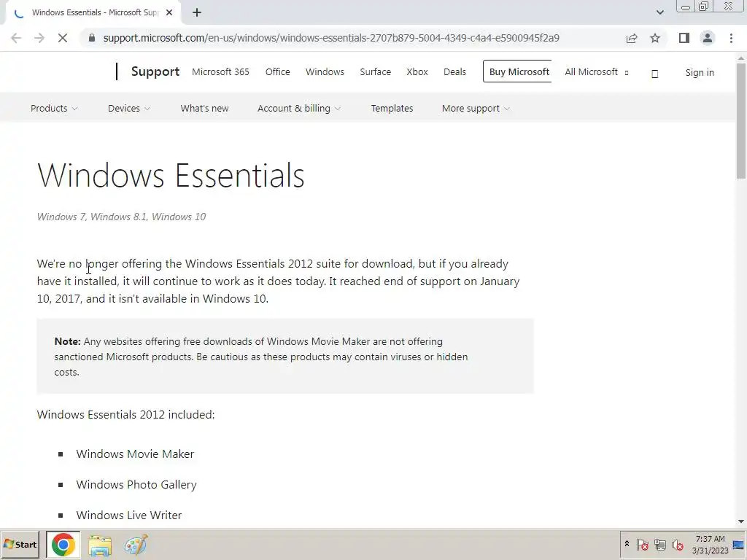Open Action Center flag icon
The image size is (747, 560).
(x=642, y=544)
